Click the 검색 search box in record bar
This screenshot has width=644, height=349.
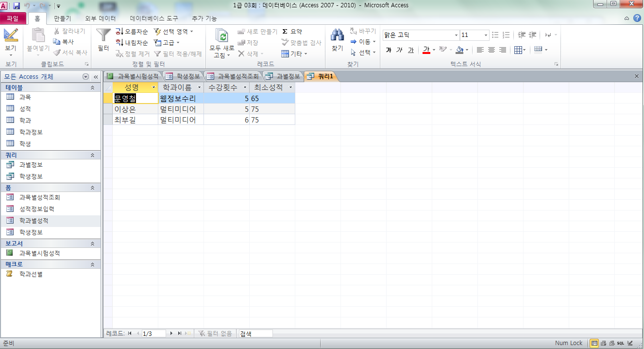(x=255, y=333)
